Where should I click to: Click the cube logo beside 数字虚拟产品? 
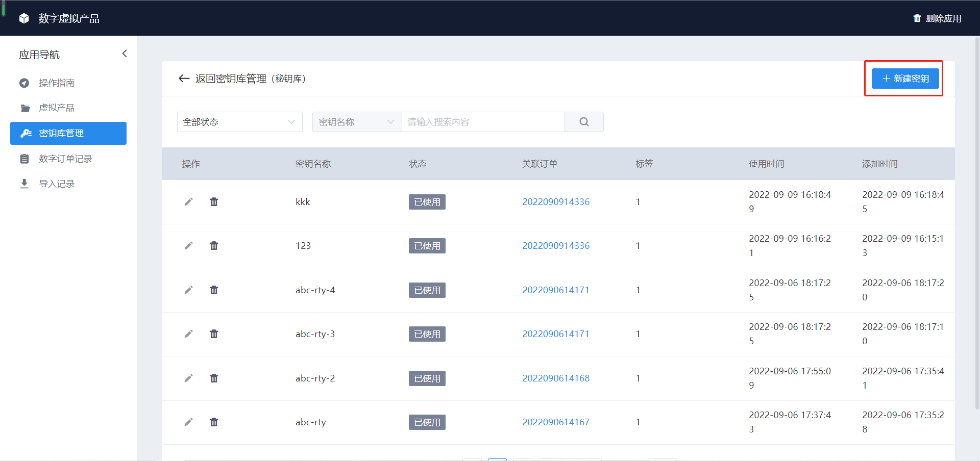click(x=24, y=18)
